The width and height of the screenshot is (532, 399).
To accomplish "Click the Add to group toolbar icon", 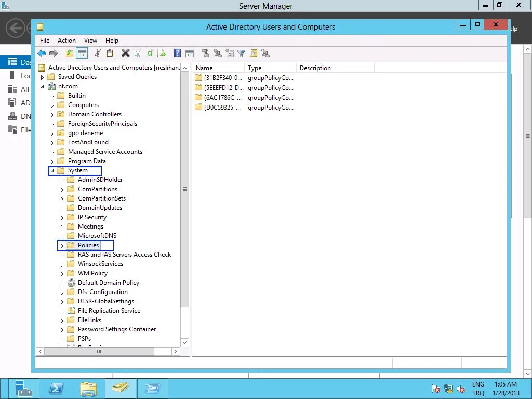I will click(x=265, y=54).
